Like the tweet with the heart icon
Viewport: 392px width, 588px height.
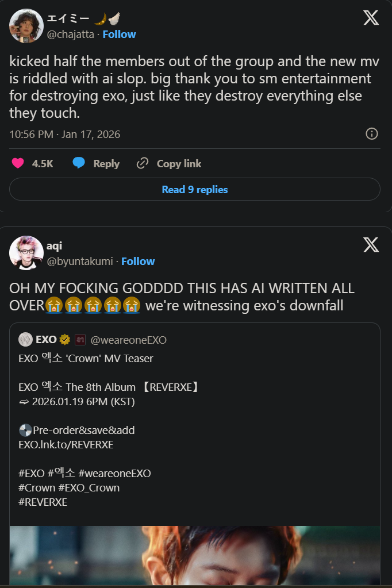point(18,164)
